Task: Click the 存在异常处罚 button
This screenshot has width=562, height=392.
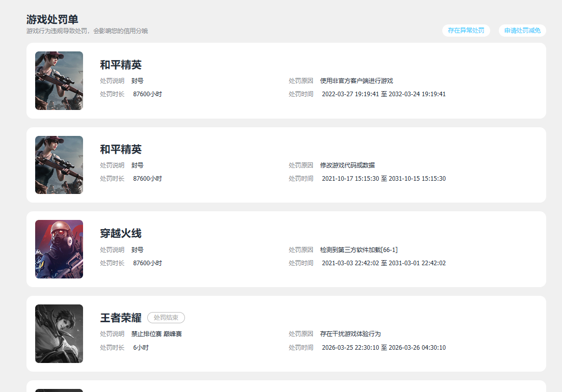Action: (x=466, y=31)
